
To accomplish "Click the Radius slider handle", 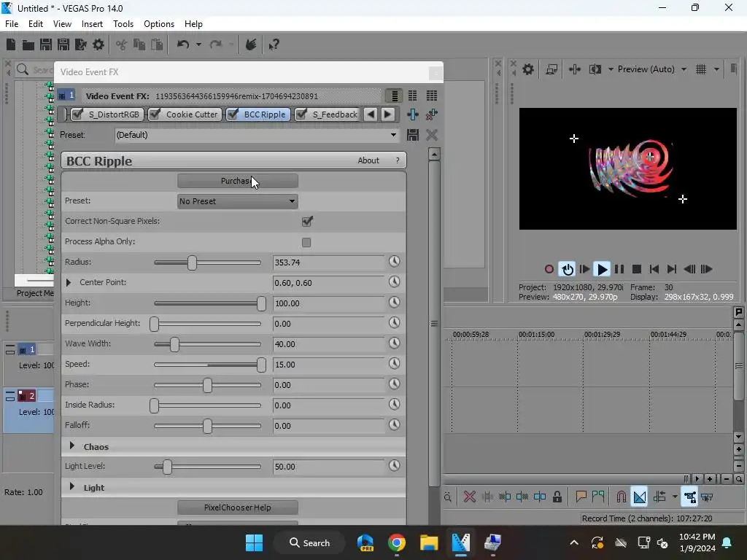I will 192,262.
